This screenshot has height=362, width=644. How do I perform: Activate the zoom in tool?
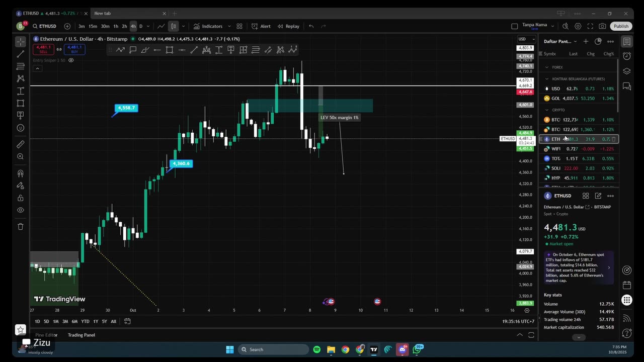[x=21, y=156]
